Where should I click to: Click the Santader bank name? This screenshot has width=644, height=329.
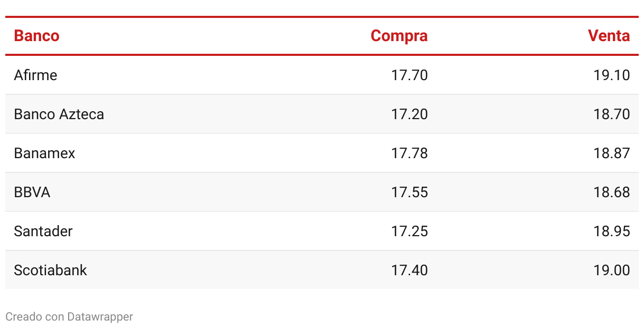(43, 231)
